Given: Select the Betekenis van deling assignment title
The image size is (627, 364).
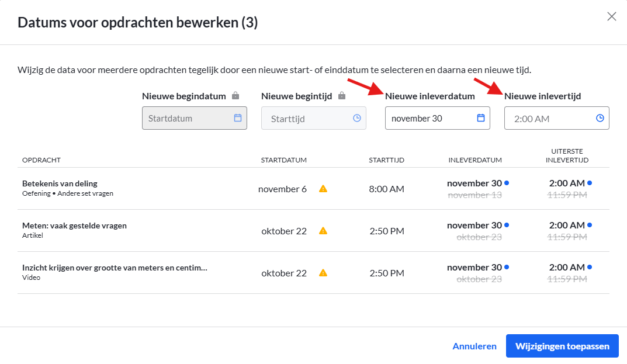Looking at the screenshot, I should click(x=60, y=183).
